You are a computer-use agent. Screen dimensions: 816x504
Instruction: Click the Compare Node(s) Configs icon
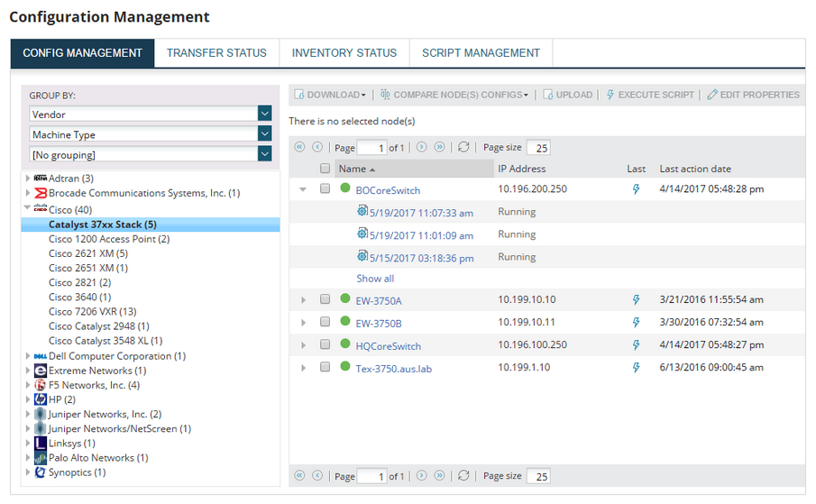385,95
